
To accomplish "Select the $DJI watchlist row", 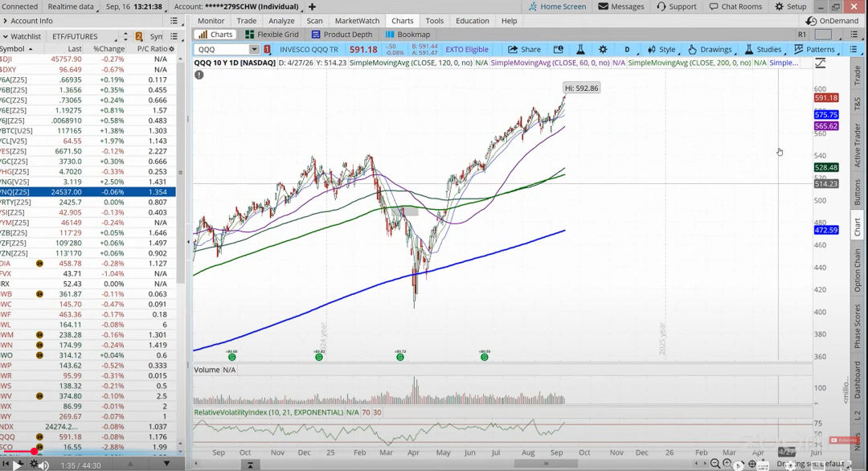I will pyautogui.click(x=88, y=59).
